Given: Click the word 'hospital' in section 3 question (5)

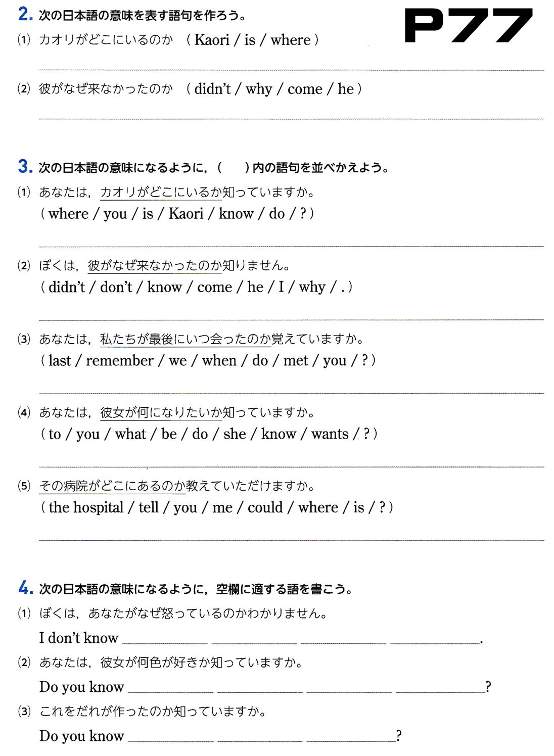Looking at the screenshot, I should pos(98,507).
